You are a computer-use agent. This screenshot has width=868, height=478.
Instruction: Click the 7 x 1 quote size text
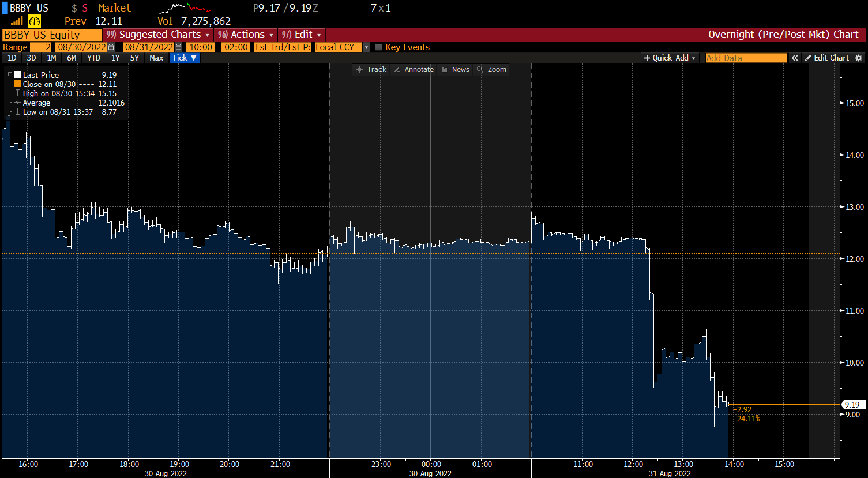tap(381, 8)
